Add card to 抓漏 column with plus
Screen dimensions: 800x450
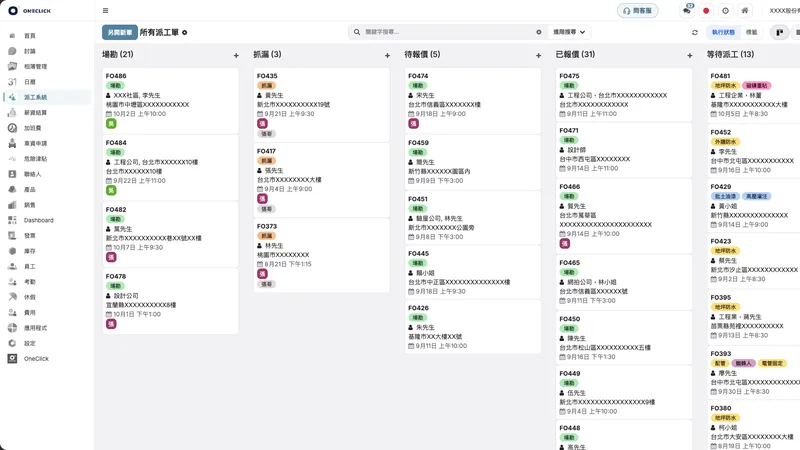click(387, 55)
